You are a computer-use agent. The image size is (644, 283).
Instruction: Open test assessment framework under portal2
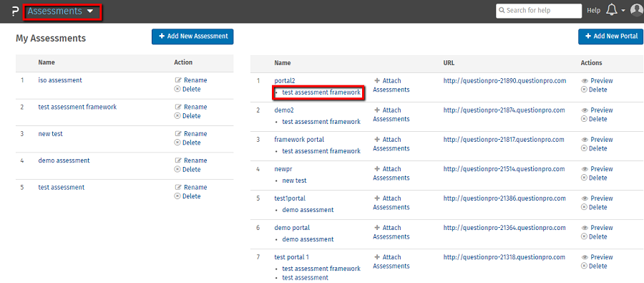[321, 92]
